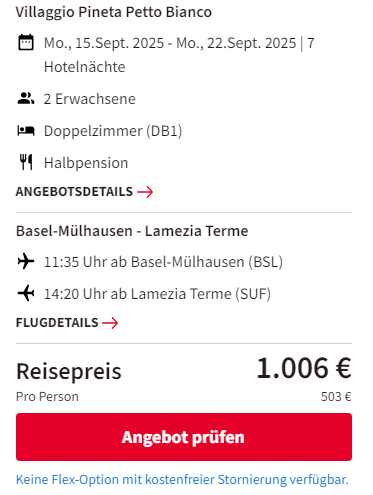Click the return airplane icon at 14:20
The height and width of the screenshot is (495, 373).
coord(26,293)
